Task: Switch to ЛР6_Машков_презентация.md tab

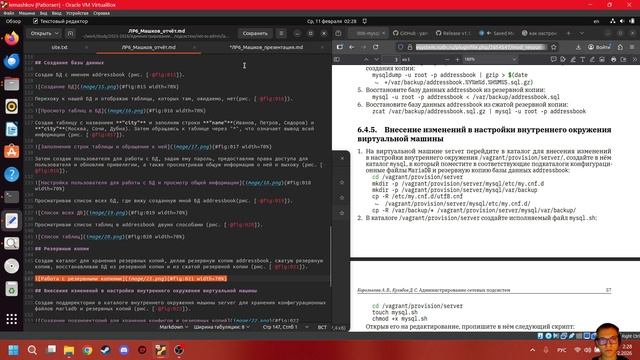Action: click(x=266, y=47)
